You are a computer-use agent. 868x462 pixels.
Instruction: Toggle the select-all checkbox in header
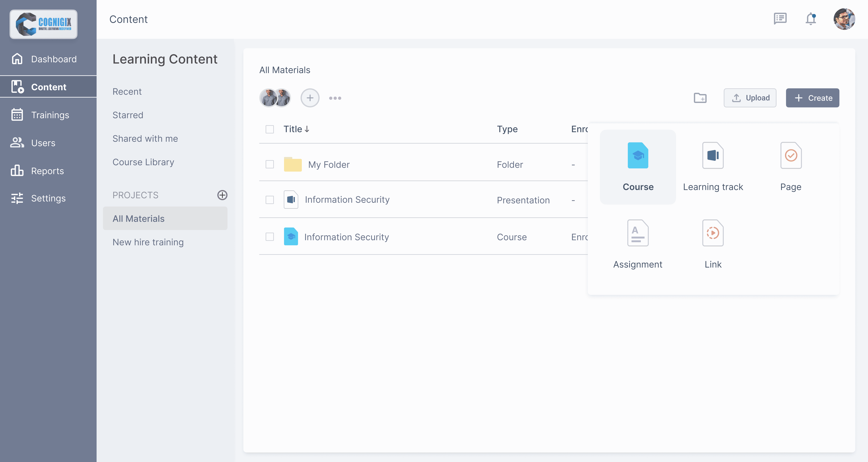(270, 129)
